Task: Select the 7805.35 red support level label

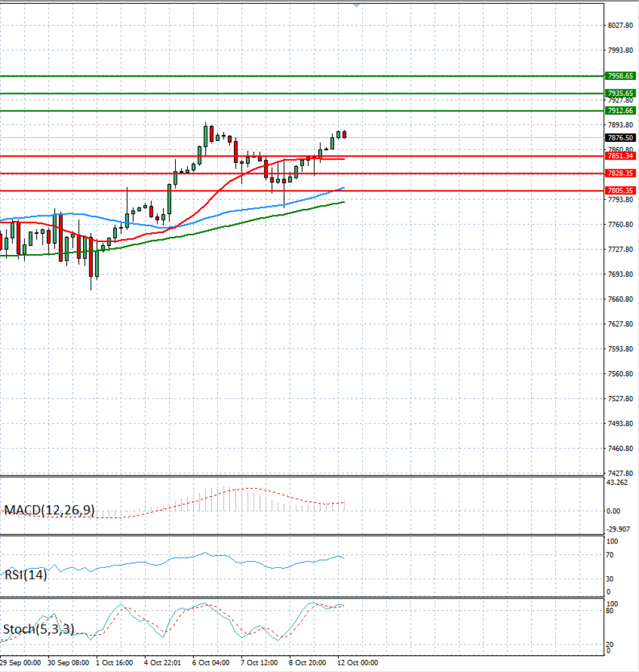Action: (x=620, y=190)
